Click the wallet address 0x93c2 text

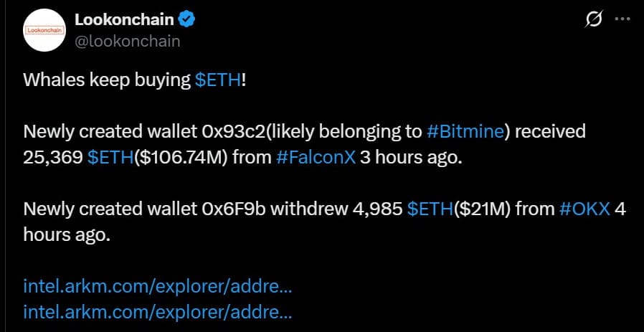tap(222, 132)
